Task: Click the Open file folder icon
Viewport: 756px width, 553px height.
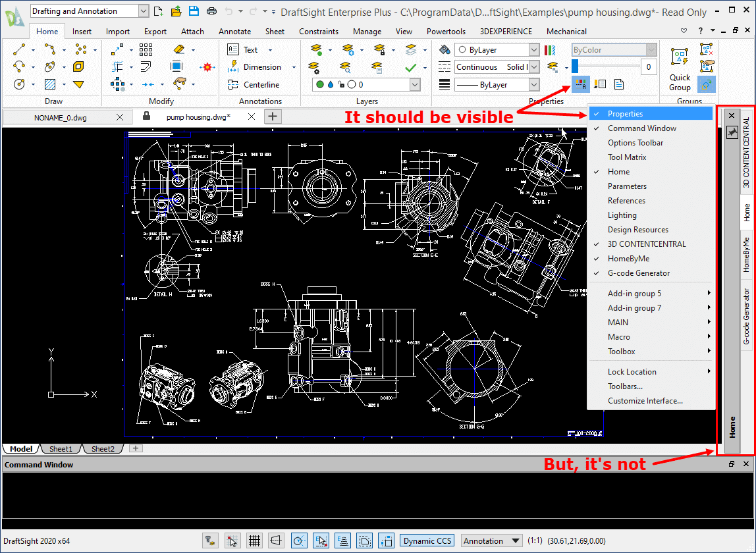Action: (x=176, y=11)
